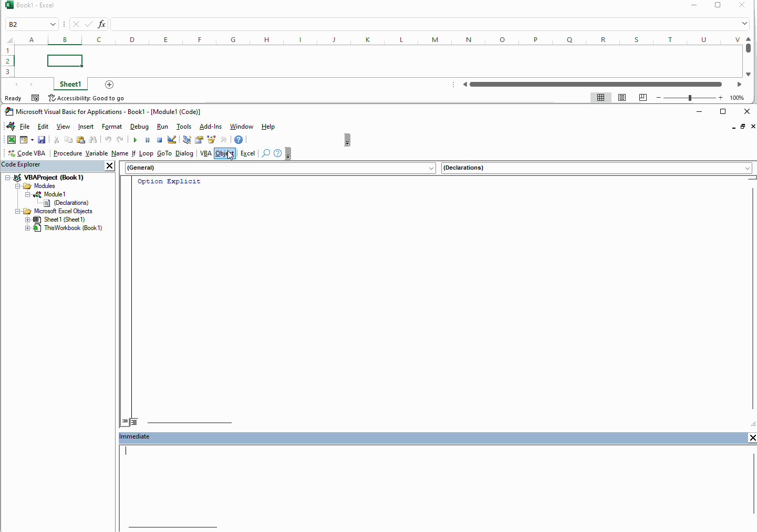Open the Dialog menu
Viewport: 757px width, 532px height.
point(184,153)
